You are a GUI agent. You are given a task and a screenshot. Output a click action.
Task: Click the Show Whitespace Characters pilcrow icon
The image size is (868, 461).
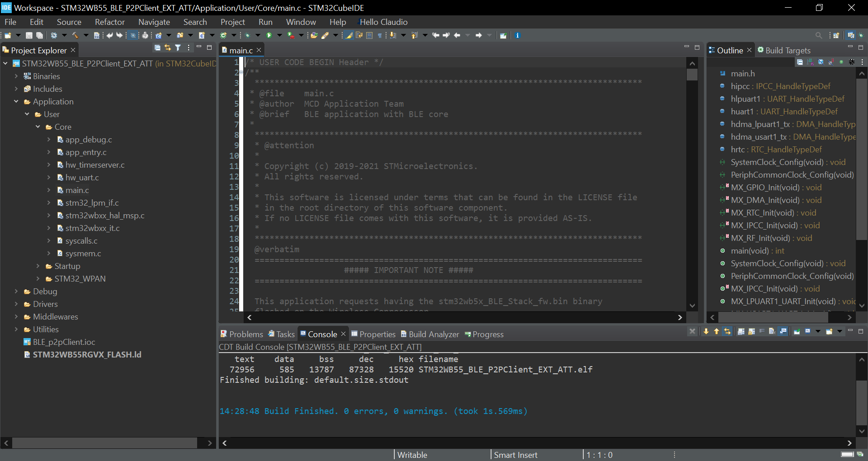pos(380,35)
